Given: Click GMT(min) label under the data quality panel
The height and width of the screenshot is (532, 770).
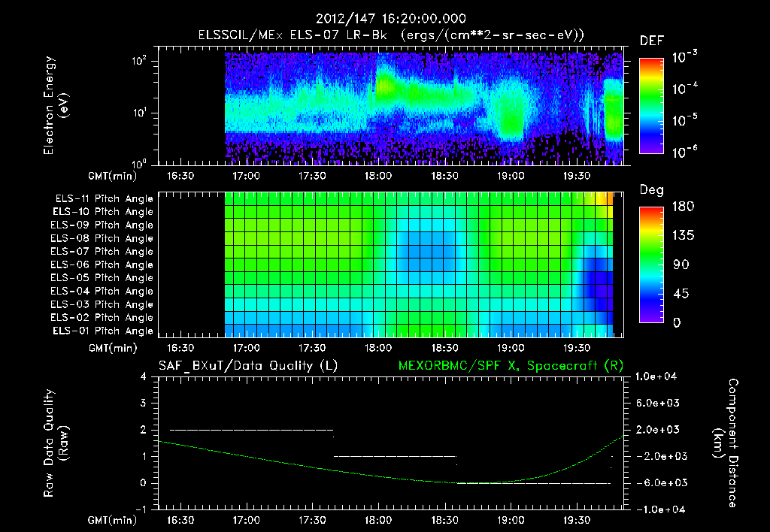Looking at the screenshot, I should coord(112,520).
